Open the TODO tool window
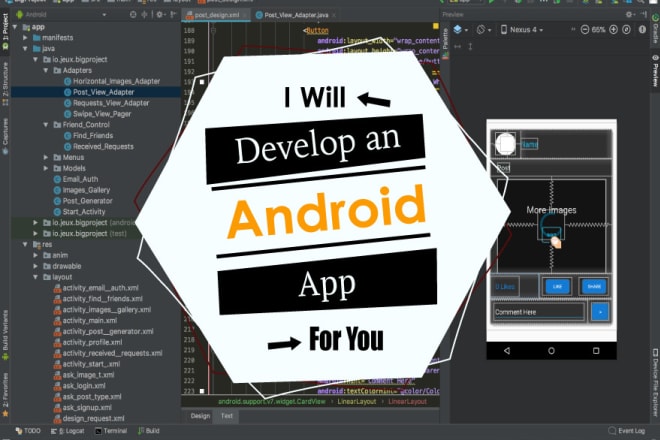The width and height of the screenshot is (660, 440). click(28, 431)
